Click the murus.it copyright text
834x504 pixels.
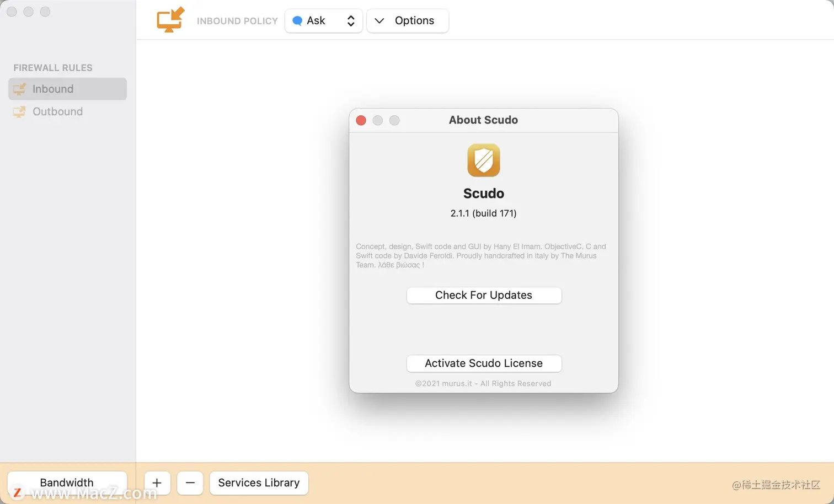483,384
